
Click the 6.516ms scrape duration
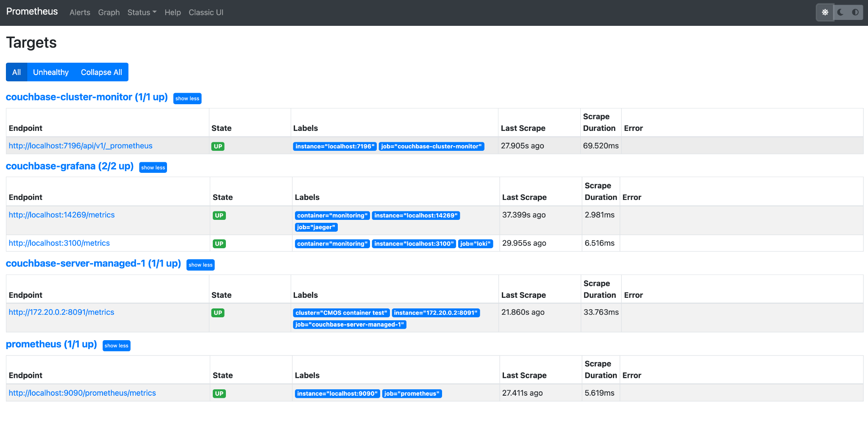[x=599, y=243]
